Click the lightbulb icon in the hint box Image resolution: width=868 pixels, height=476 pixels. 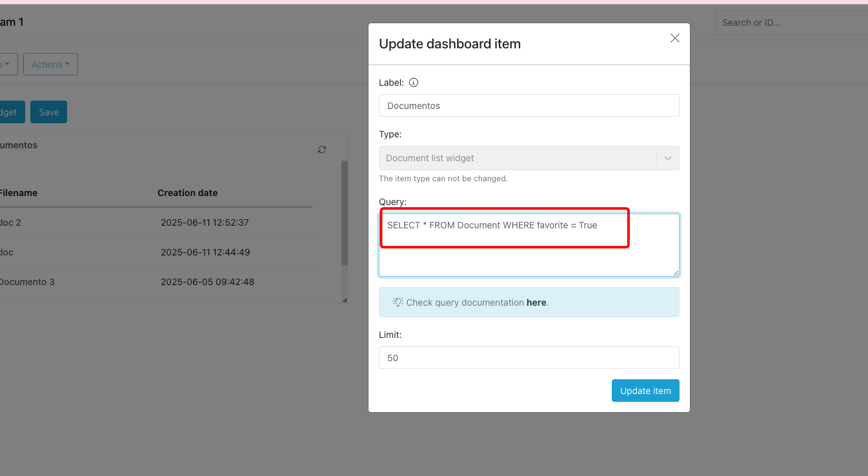(x=398, y=302)
